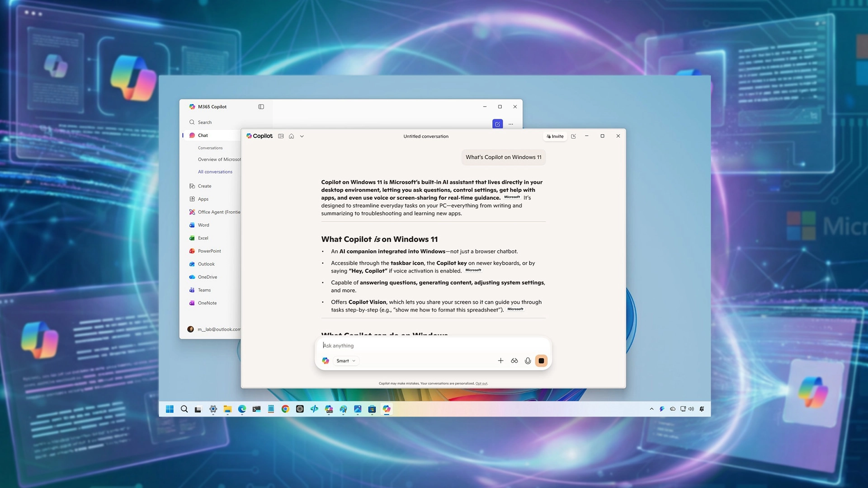Click the plus attach icon
868x488 pixels.
tap(500, 361)
